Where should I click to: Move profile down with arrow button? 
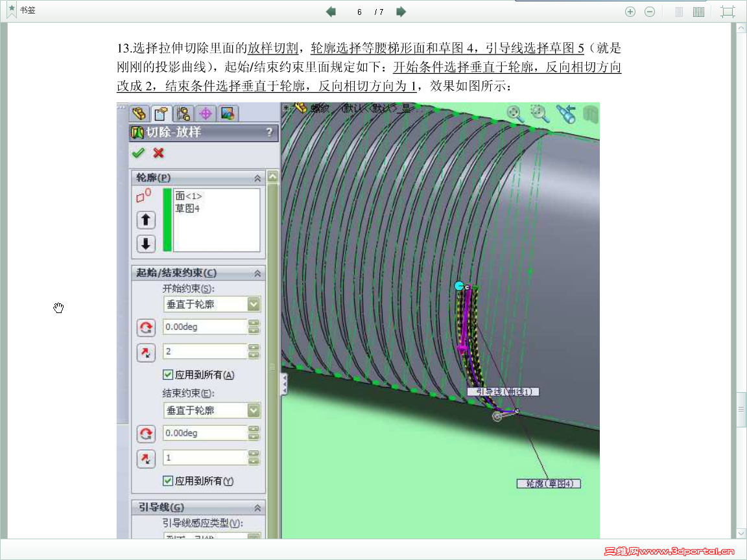146,244
